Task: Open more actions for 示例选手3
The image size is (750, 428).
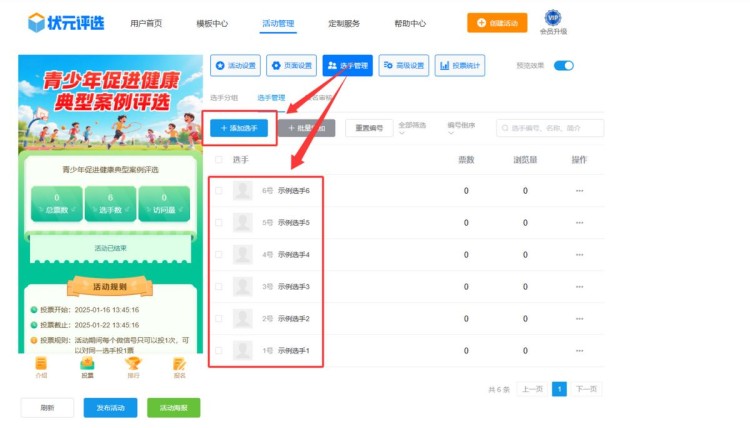Action: [579, 287]
